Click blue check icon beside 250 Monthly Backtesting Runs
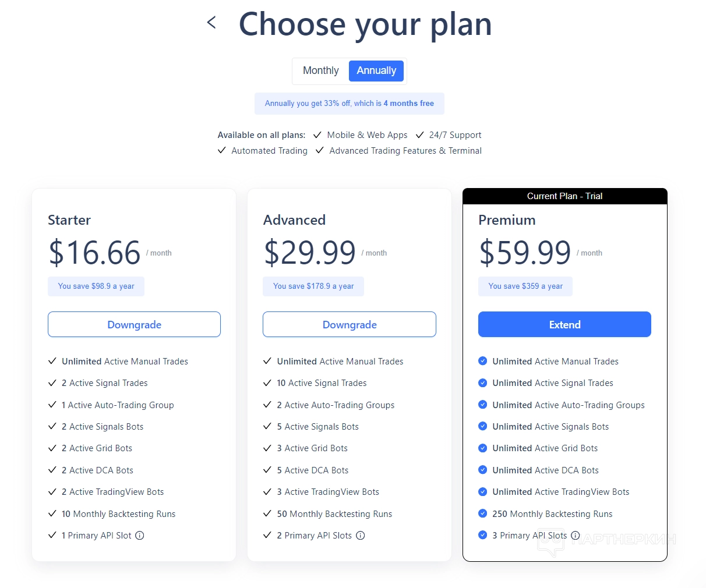Screen dimensions: 706x588 point(482,513)
